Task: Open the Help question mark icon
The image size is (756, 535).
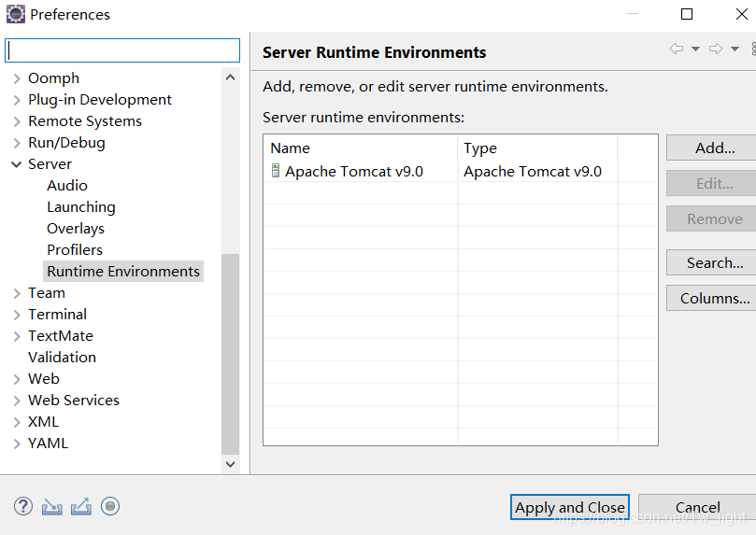Action: coord(23,506)
